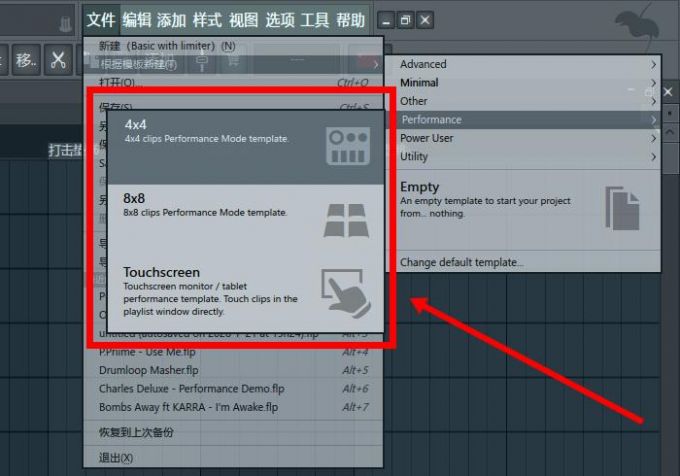Click 退出(X) to exit
Screen dimensions: 680x476
point(233,458)
